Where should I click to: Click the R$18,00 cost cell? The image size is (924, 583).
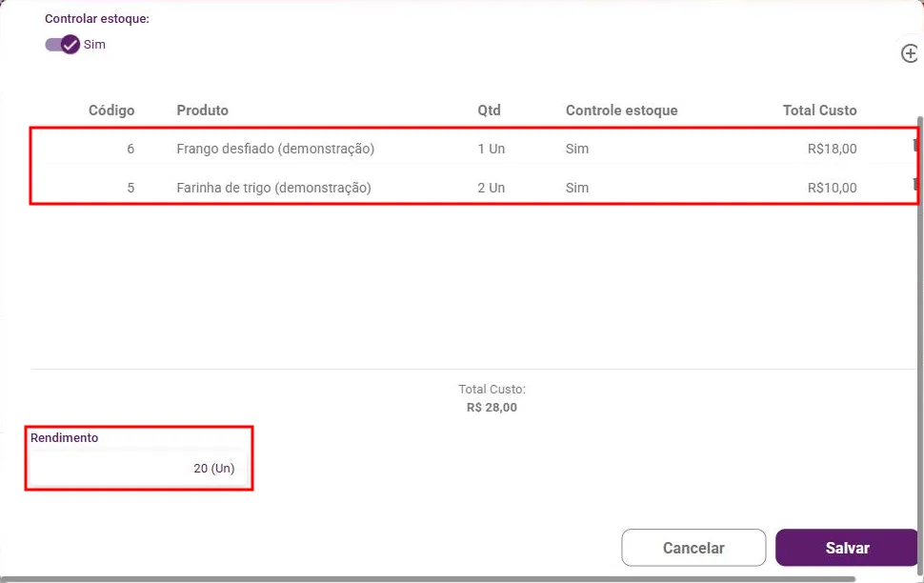click(x=832, y=149)
